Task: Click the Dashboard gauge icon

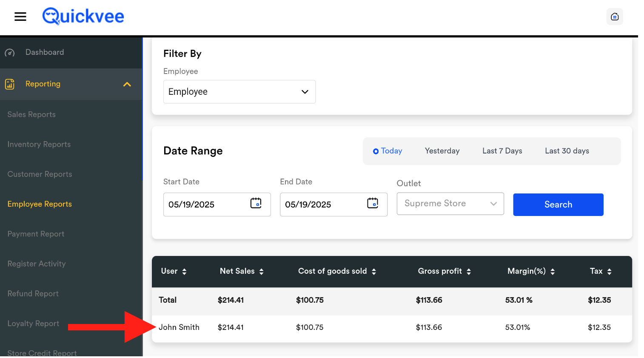Action: click(x=10, y=53)
